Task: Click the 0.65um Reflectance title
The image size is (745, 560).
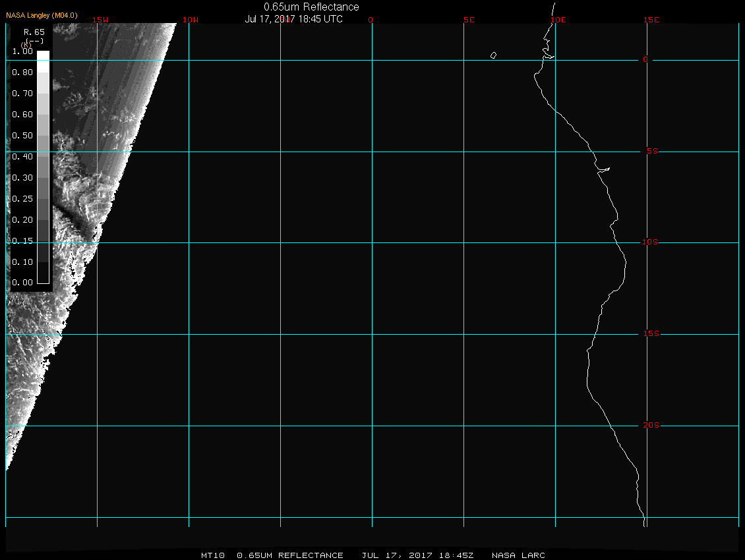Action: (311, 7)
